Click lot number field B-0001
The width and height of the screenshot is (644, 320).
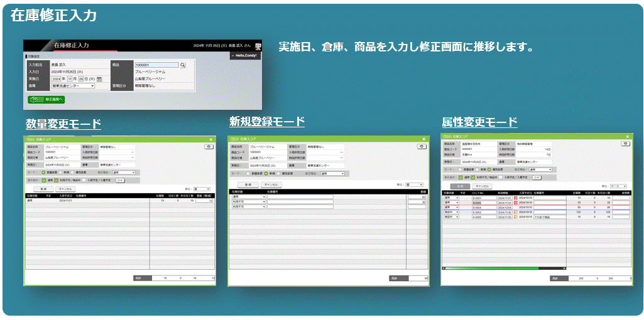[484, 198]
